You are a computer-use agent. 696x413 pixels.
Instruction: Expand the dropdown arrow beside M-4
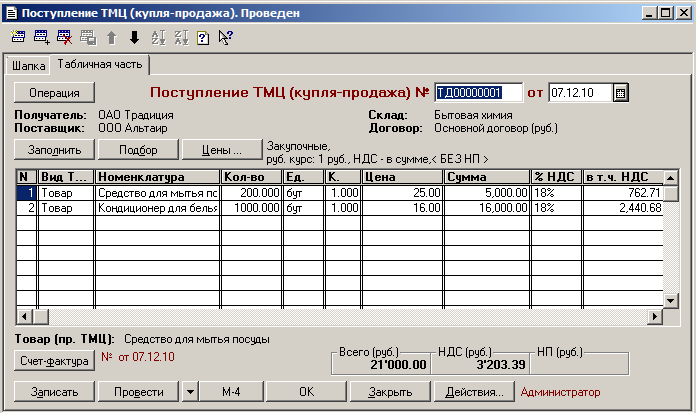[190, 392]
